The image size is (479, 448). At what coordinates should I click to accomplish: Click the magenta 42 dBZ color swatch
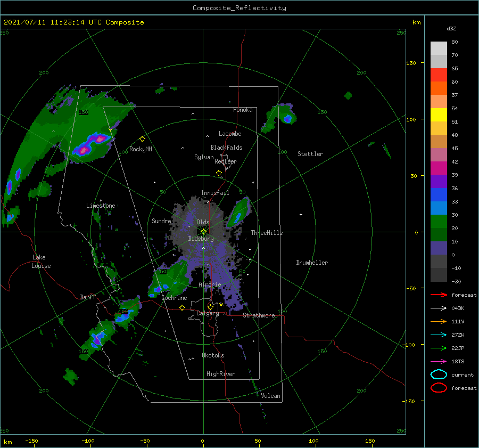(x=439, y=168)
